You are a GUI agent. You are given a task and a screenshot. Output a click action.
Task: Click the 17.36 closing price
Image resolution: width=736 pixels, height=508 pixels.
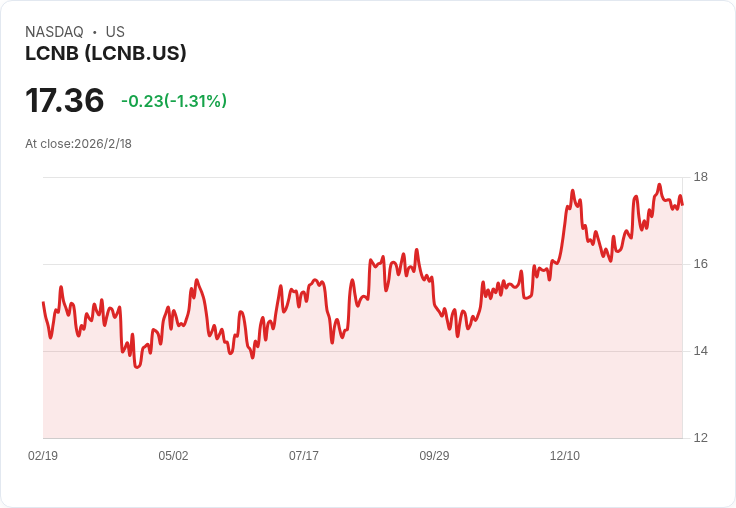64,100
